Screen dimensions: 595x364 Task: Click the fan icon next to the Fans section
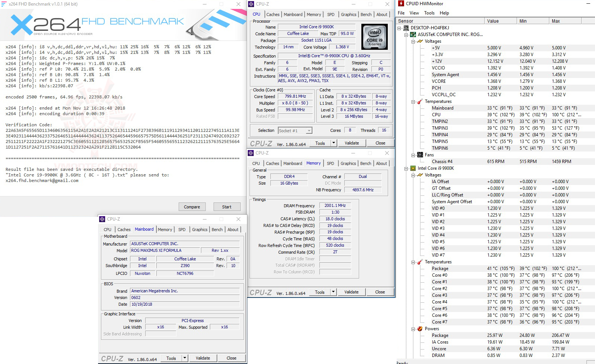coord(419,155)
